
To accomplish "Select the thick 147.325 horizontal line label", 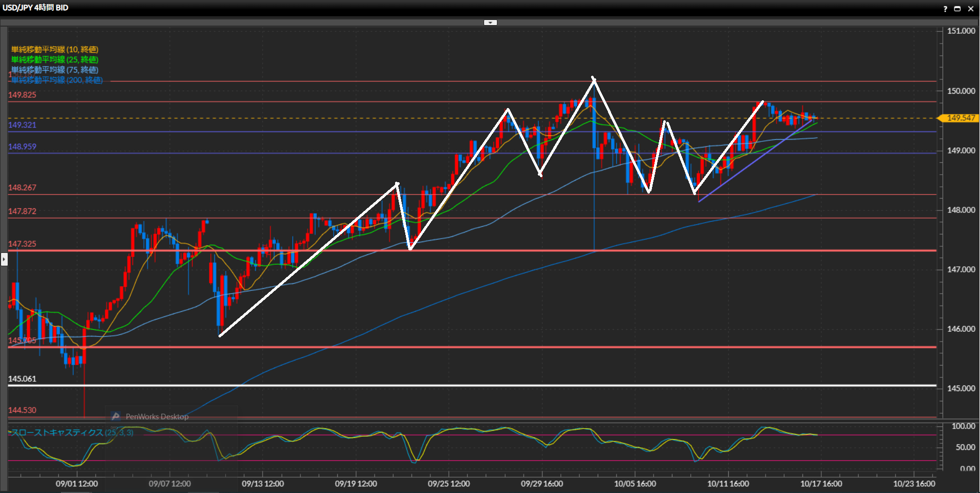I will [22, 244].
